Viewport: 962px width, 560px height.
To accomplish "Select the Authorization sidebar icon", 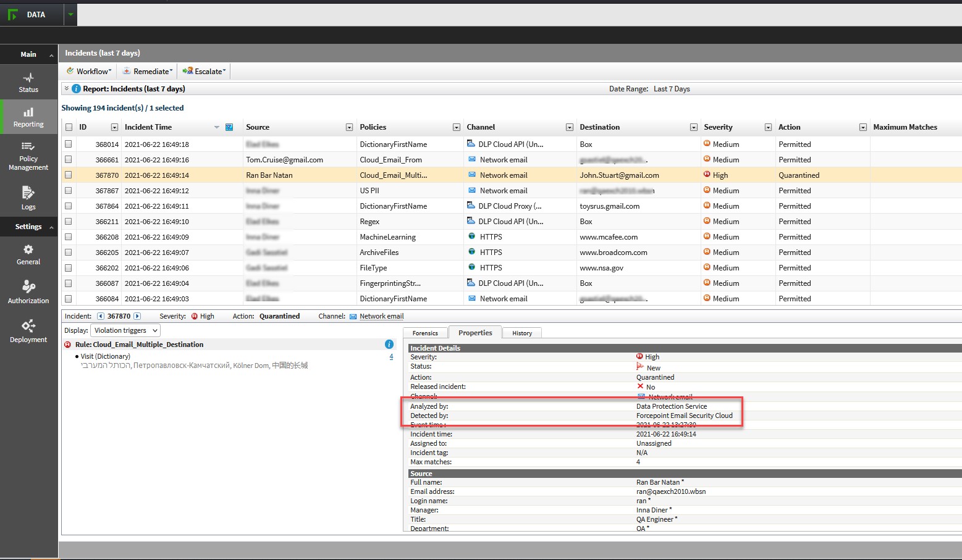I will pyautogui.click(x=28, y=290).
